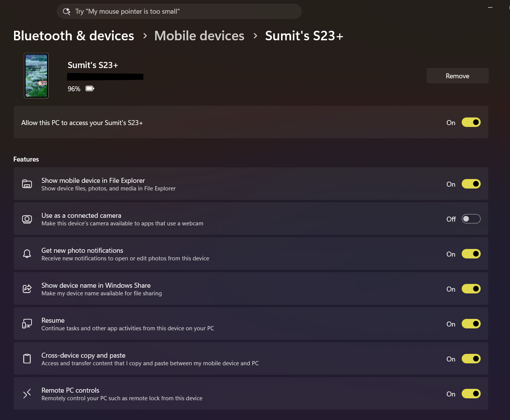Screen dimensions: 510x420
Task: Click the search icon in settings search box
Action: click(67, 11)
